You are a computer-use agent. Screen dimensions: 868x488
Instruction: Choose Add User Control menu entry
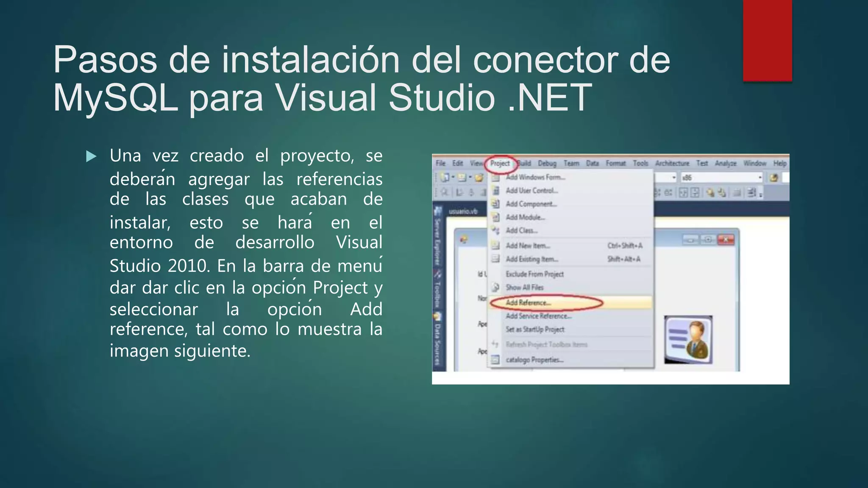570,191
